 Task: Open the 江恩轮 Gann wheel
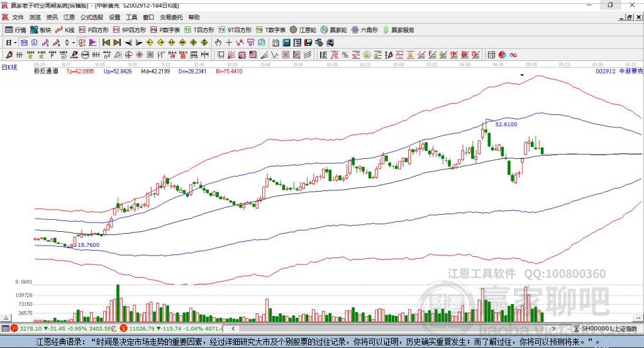[x=303, y=30]
